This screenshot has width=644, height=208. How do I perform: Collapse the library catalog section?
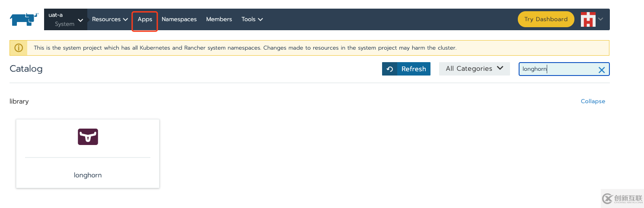(x=593, y=101)
